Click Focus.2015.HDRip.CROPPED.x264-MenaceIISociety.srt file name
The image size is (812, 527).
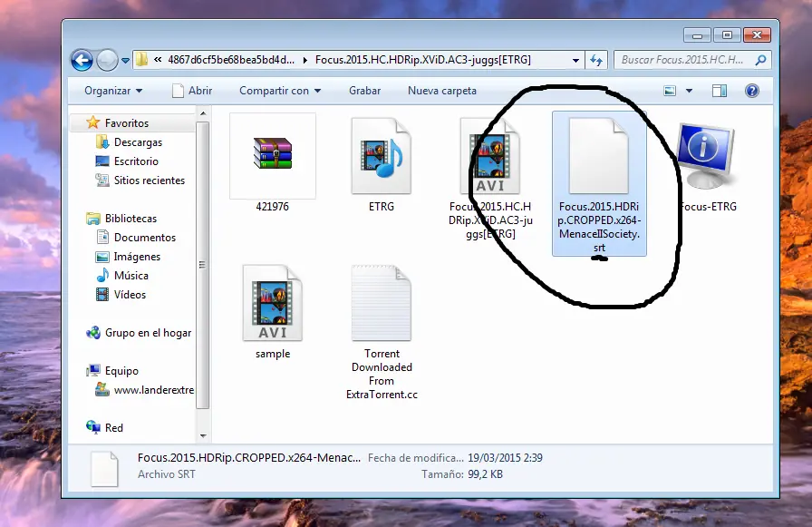click(x=599, y=227)
